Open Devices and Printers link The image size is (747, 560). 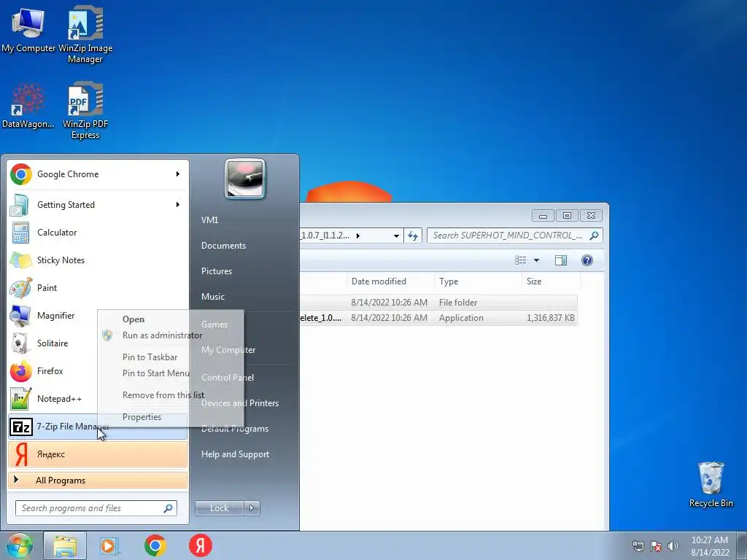(239, 402)
